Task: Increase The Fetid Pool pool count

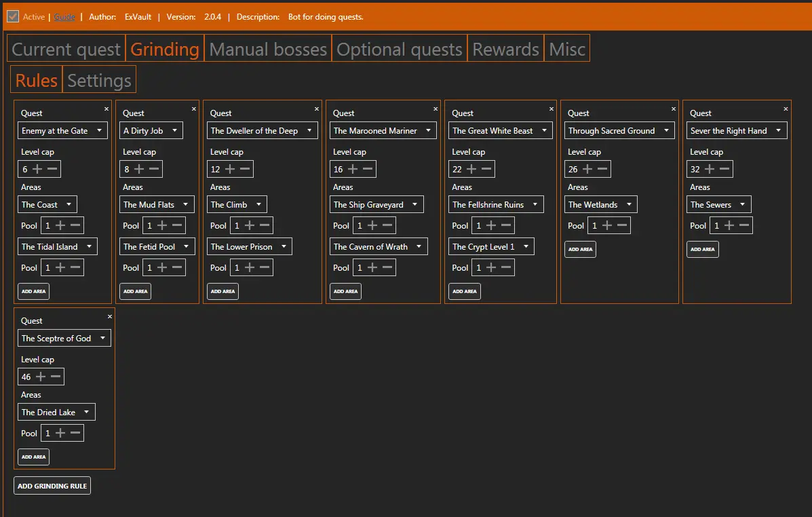Action: click(x=162, y=267)
